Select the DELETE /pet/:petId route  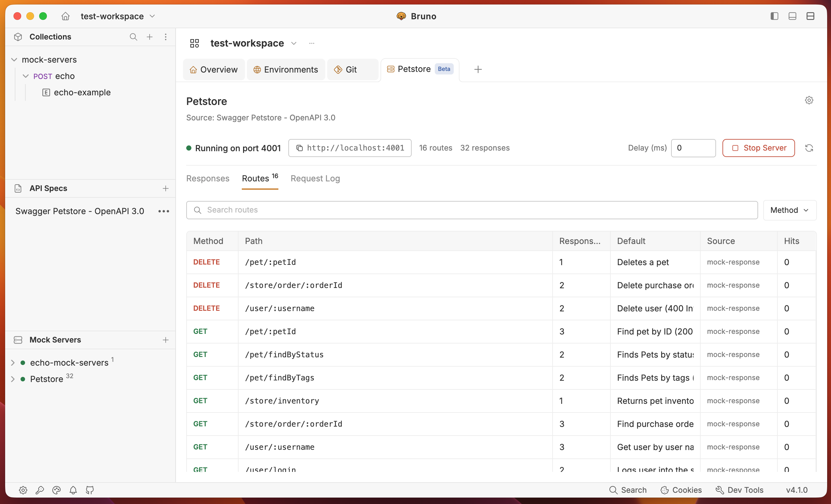pos(501,262)
